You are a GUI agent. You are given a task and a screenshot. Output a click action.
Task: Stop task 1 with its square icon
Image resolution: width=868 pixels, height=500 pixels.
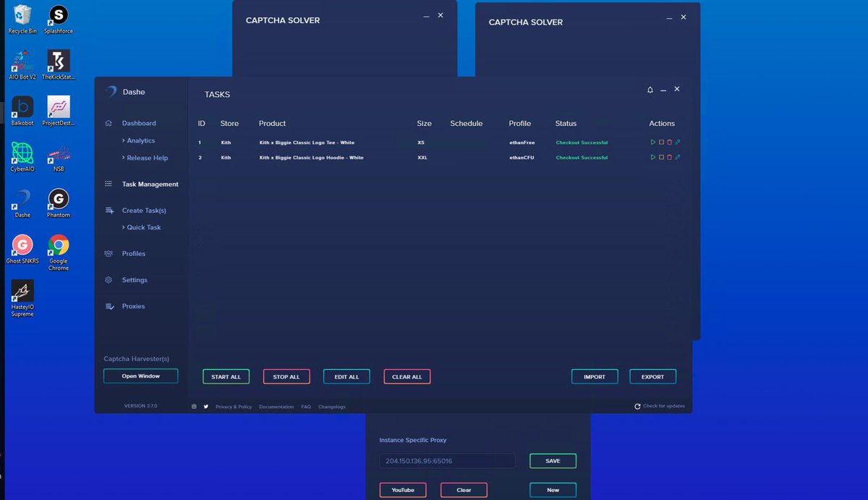coord(661,143)
